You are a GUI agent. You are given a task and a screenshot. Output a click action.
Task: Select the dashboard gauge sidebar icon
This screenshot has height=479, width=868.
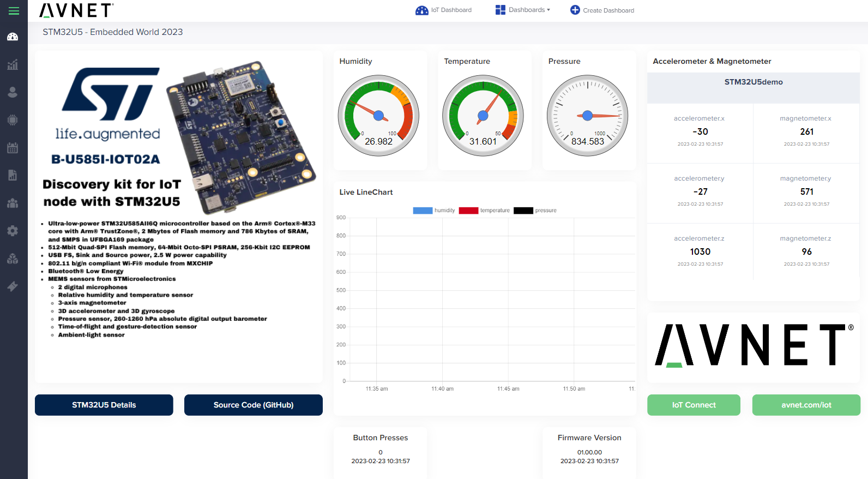tap(13, 37)
